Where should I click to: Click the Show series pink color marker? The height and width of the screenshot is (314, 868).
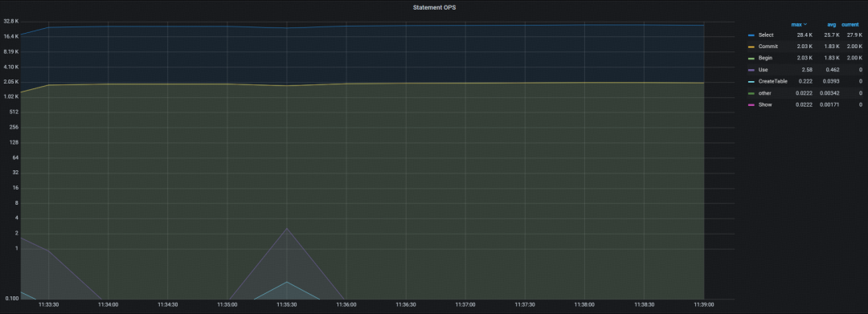click(x=751, y=104)
